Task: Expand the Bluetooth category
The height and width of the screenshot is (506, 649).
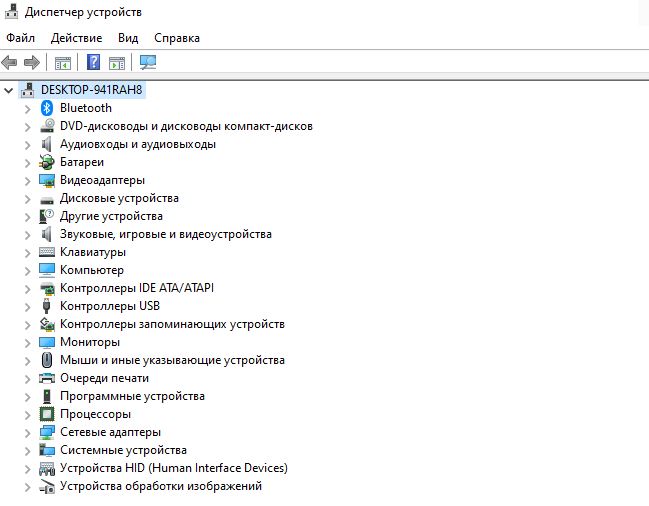Action: click(27, 109)
